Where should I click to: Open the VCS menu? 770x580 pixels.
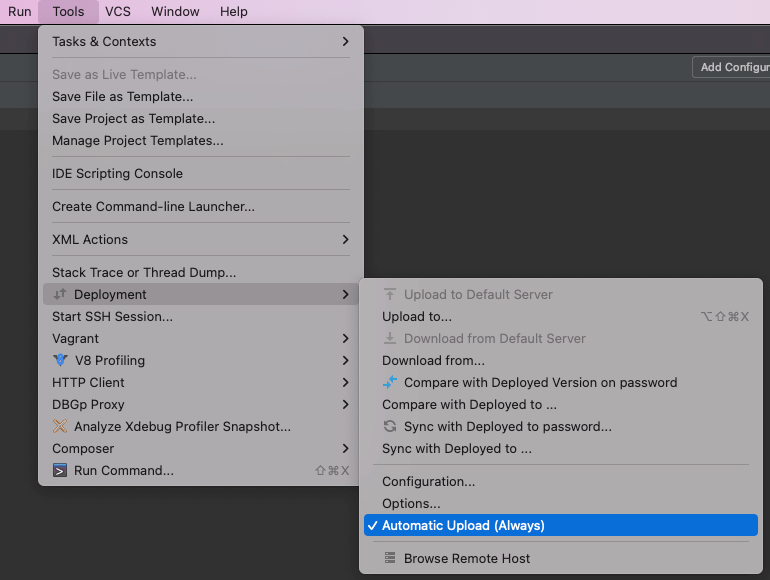[118, 12]
